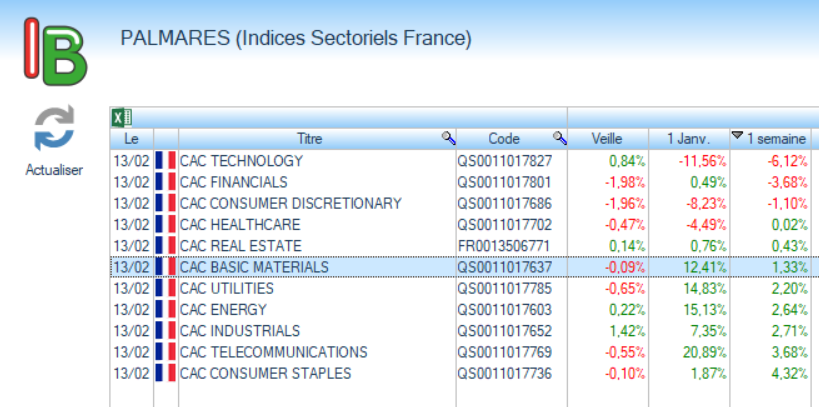Click the IB application logo

coord(54,50)
